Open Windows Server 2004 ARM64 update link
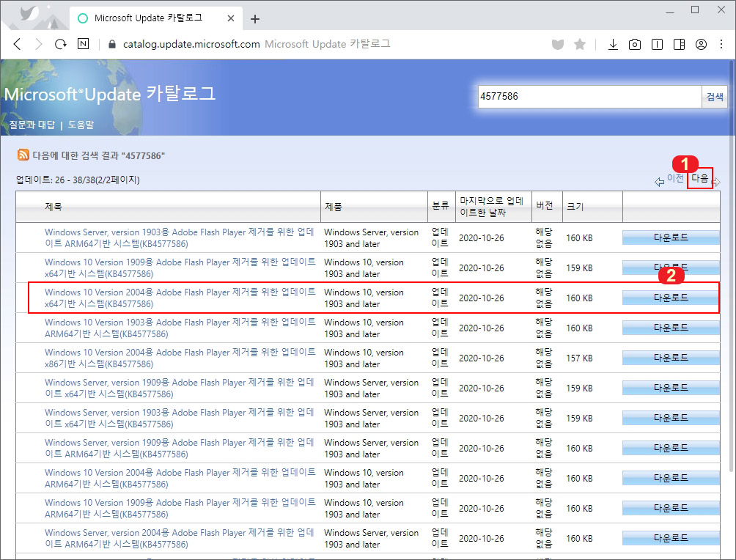 (x=180, y=539)
